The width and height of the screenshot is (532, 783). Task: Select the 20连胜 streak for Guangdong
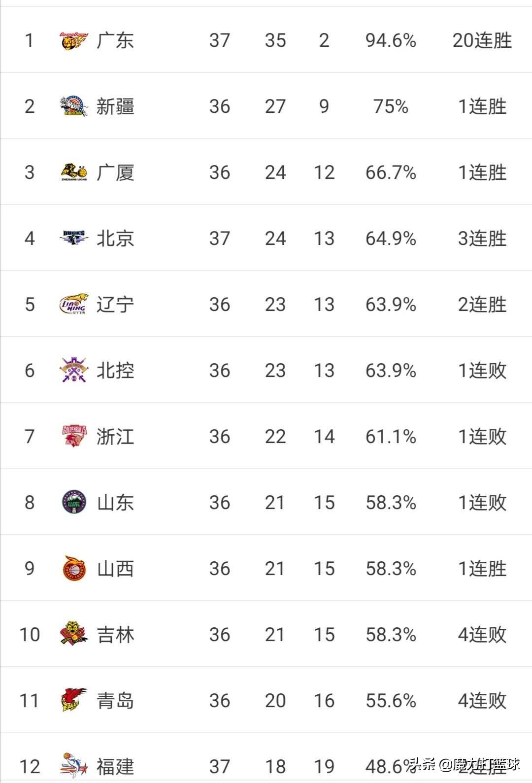482,41
